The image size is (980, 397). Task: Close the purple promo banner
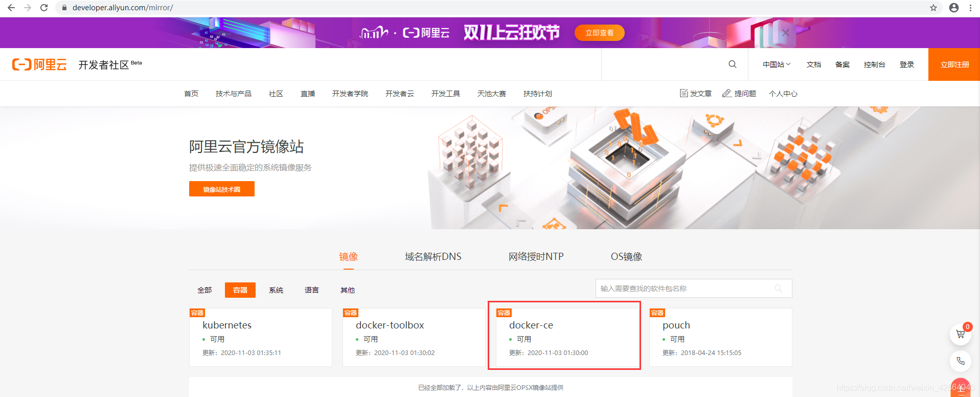[x=786, y=33]
